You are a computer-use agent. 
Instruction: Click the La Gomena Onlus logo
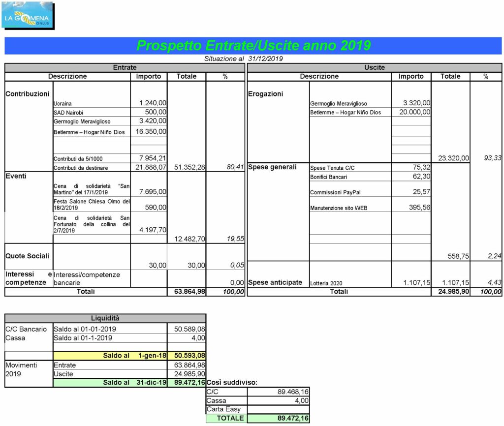[27, 16]
